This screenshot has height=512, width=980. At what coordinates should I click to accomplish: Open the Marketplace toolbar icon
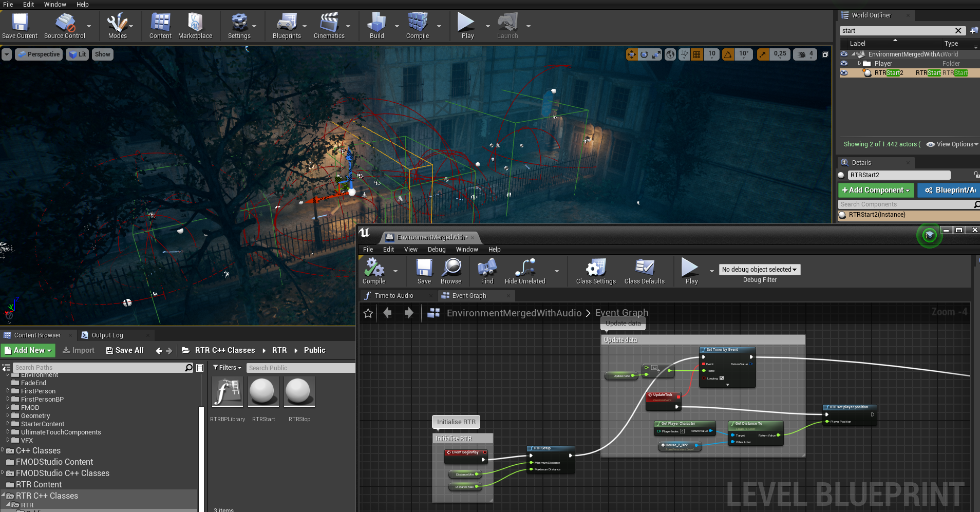point(195,26)
